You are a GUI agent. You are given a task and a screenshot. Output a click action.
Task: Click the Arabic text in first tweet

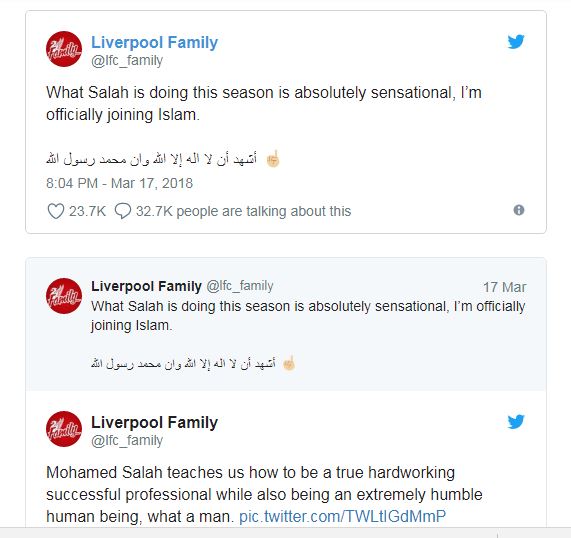point(151,159)
